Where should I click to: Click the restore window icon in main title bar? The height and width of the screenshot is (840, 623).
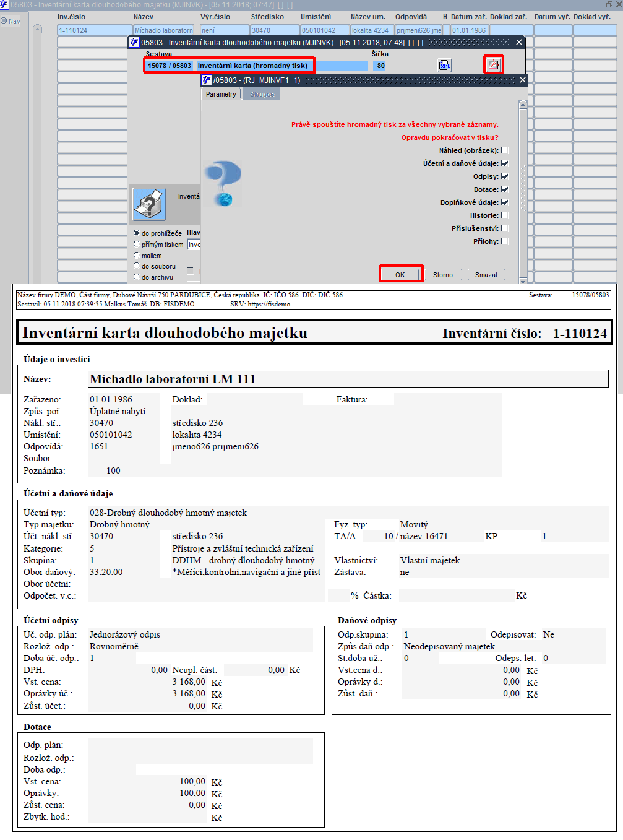(609, 4)
